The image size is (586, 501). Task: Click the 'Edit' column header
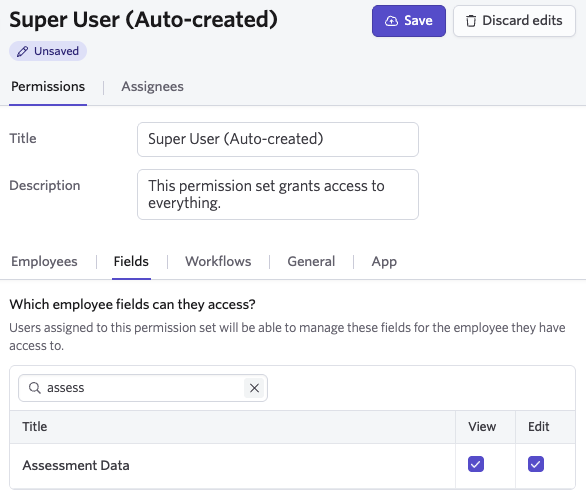(x=538, y=427)
